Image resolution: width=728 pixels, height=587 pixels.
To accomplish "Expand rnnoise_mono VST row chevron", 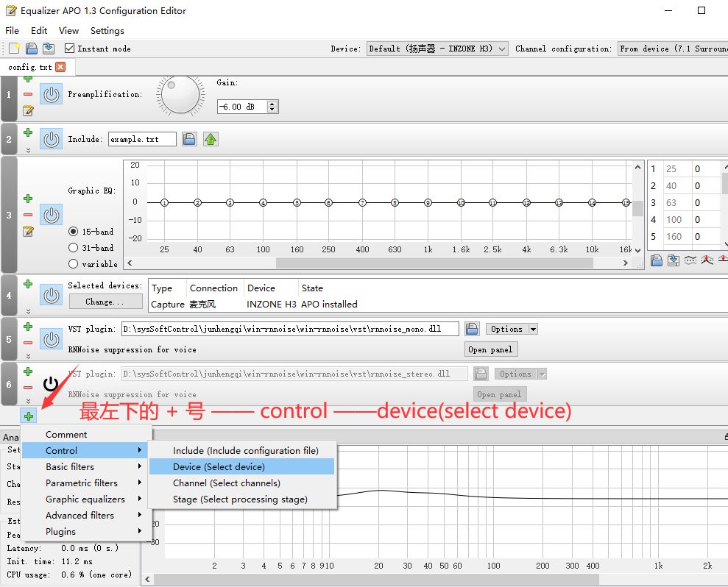I will click(28, 356).
